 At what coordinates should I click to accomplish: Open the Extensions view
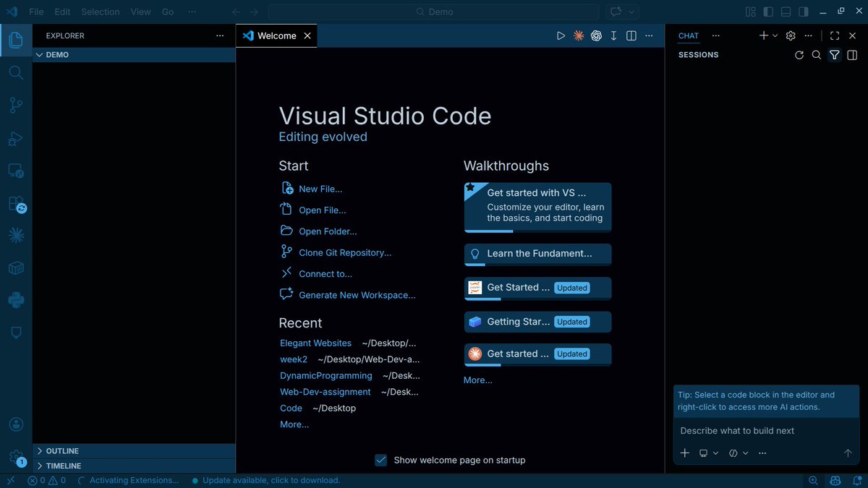point(16,205)
